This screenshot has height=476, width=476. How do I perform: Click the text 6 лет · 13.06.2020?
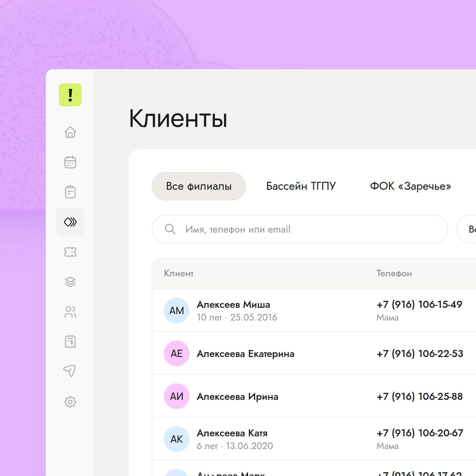coord(235,446)
